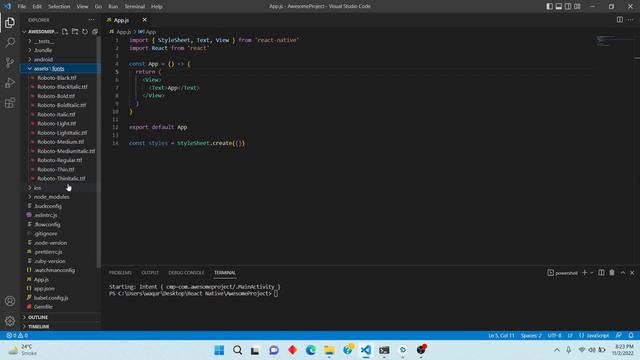Open taskbar Search icon
Viewport: 640px width, 360px height.
238,350
